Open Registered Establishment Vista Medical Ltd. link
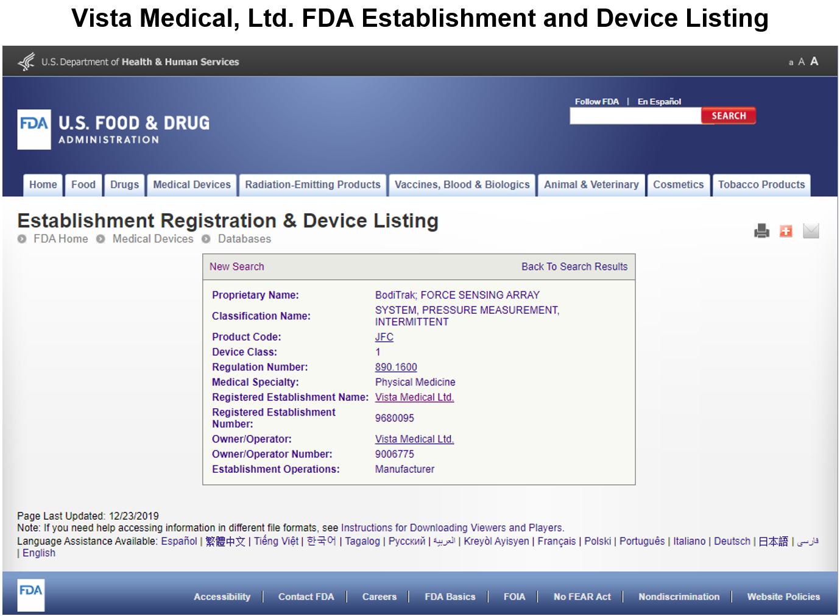 [x=414, y=397]
